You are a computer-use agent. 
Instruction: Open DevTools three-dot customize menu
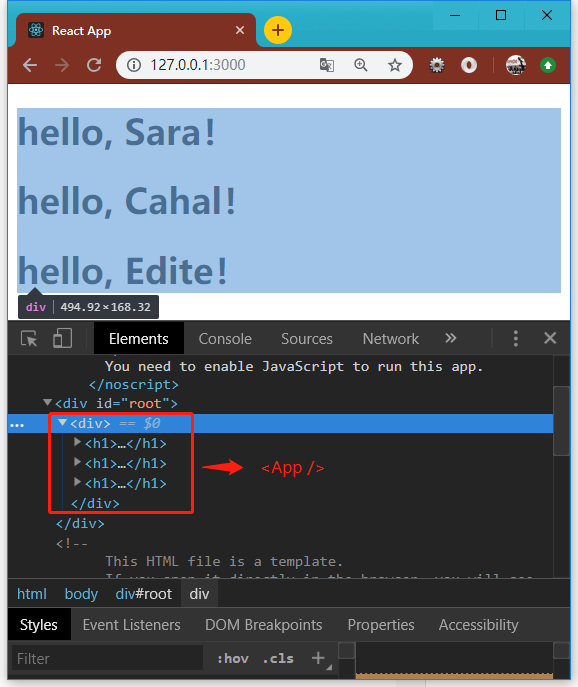coord(516,339)
